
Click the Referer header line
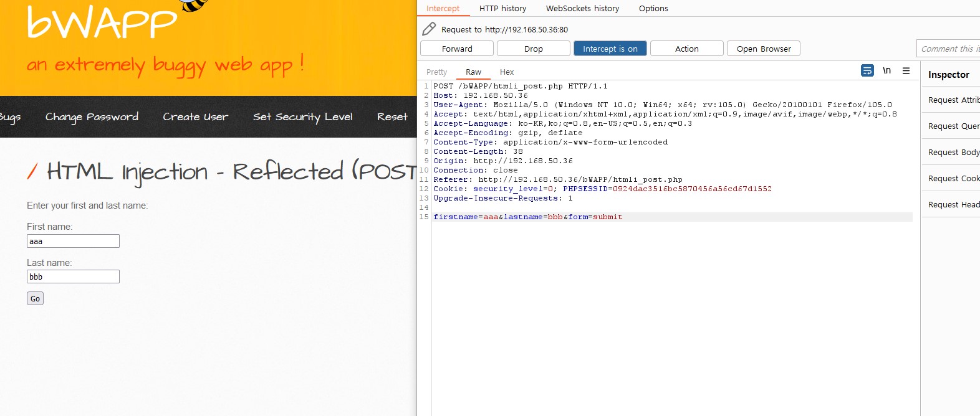coord(557,179)
